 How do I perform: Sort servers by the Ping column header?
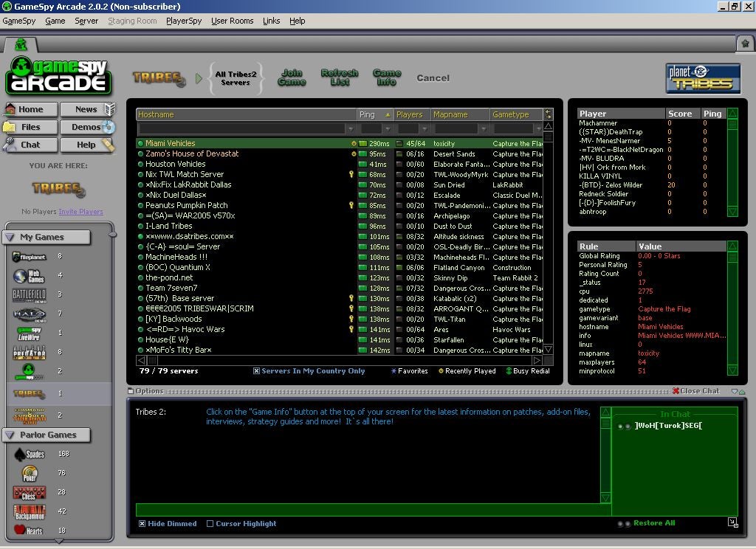[x=374, y=114]
